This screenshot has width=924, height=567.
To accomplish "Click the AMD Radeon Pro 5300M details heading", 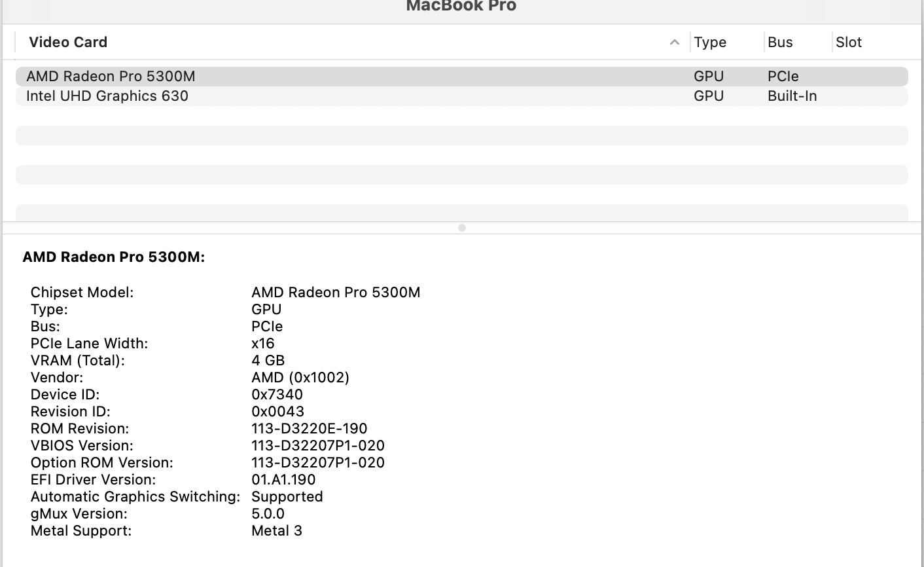I will click(114, 257).
